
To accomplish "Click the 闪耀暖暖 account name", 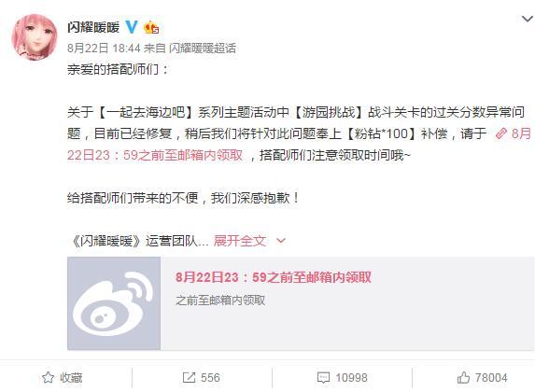I will (93, 27).
